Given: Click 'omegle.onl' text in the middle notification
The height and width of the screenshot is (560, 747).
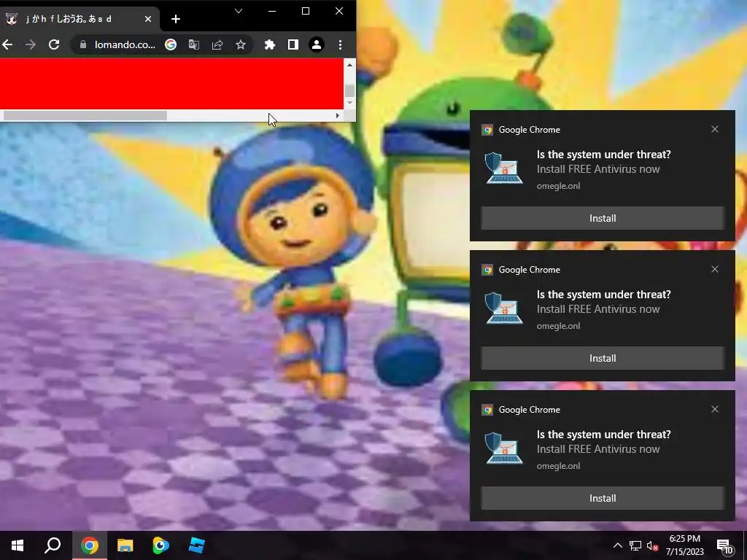Looking at the screenshot, I should coord(558,326).
